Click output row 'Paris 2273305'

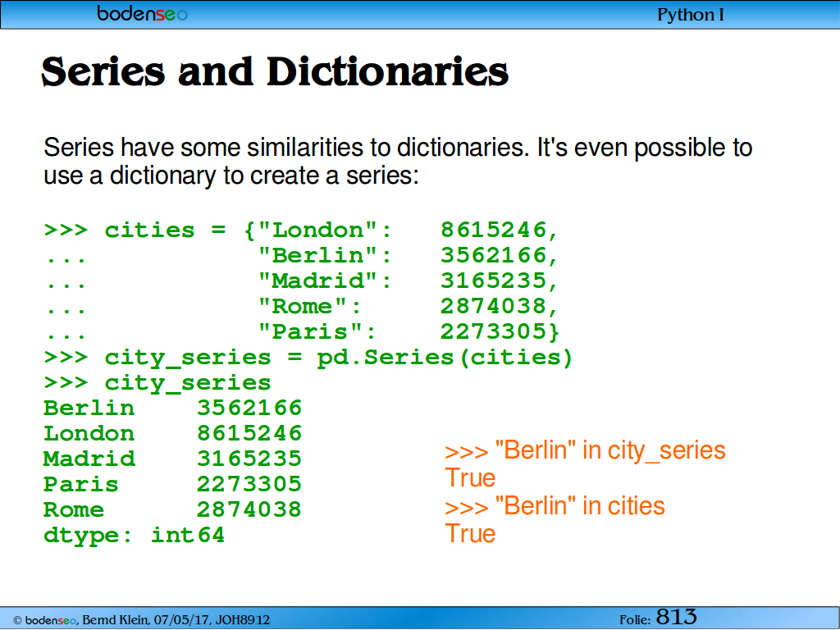click(172, 484)
